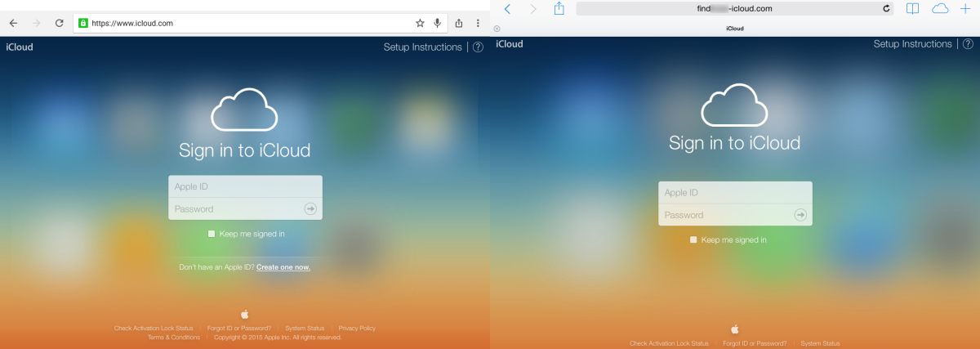Click Forgot ID or Password in right window
The image size is (980, 349).
point(755,343)
